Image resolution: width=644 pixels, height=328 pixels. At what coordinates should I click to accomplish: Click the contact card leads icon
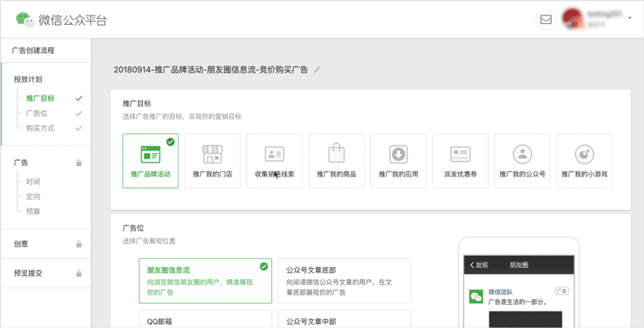click(275, 154)
